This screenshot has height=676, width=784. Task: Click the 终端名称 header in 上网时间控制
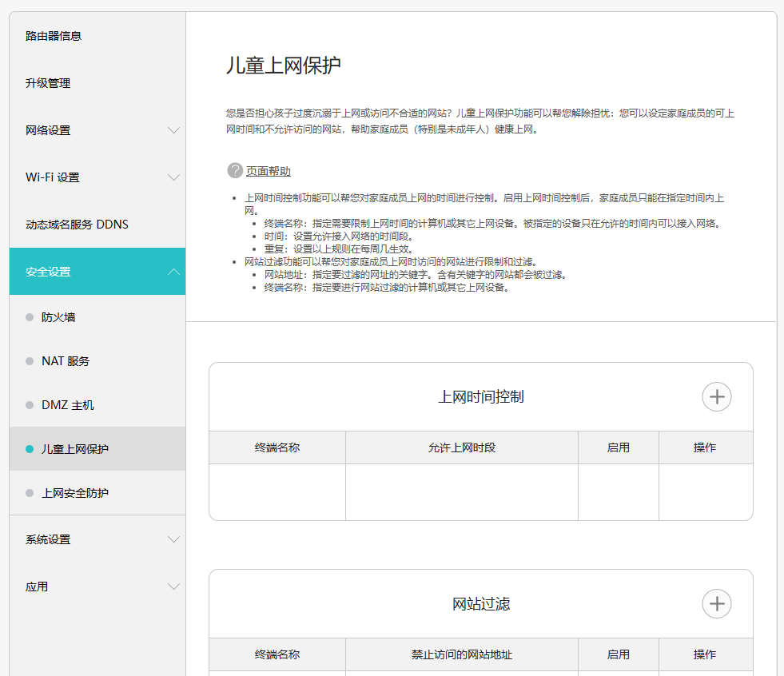[277, 447]
